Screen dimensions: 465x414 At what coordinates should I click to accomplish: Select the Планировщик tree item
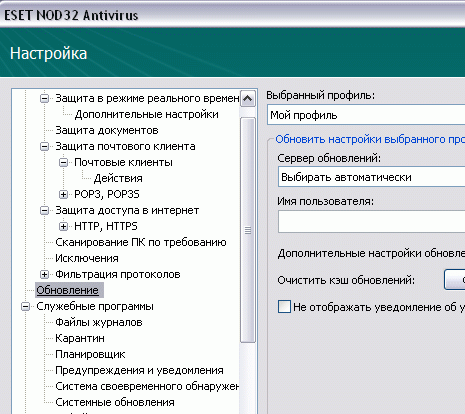(x=90, y=354)
